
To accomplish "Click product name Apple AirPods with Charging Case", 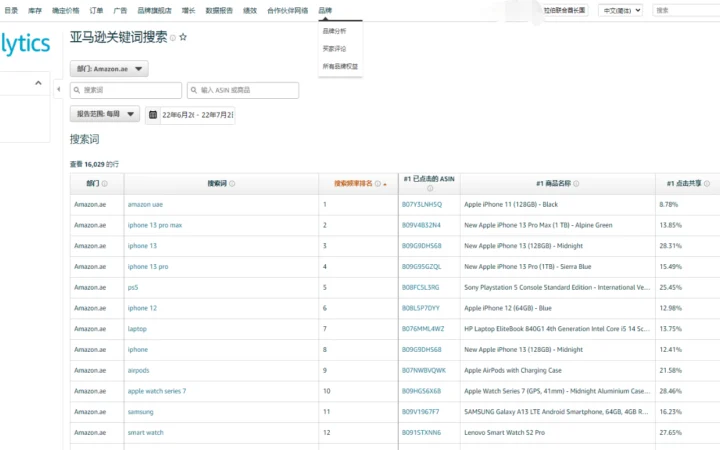I will click(512, 370).
